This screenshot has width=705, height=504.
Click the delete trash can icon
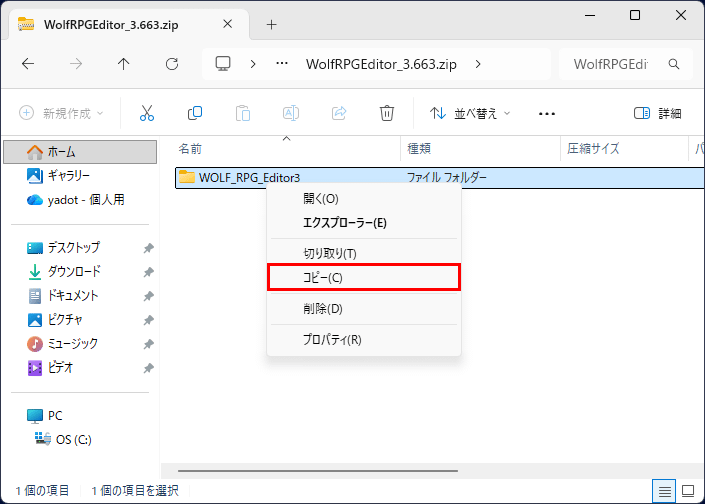pos(387,113)
